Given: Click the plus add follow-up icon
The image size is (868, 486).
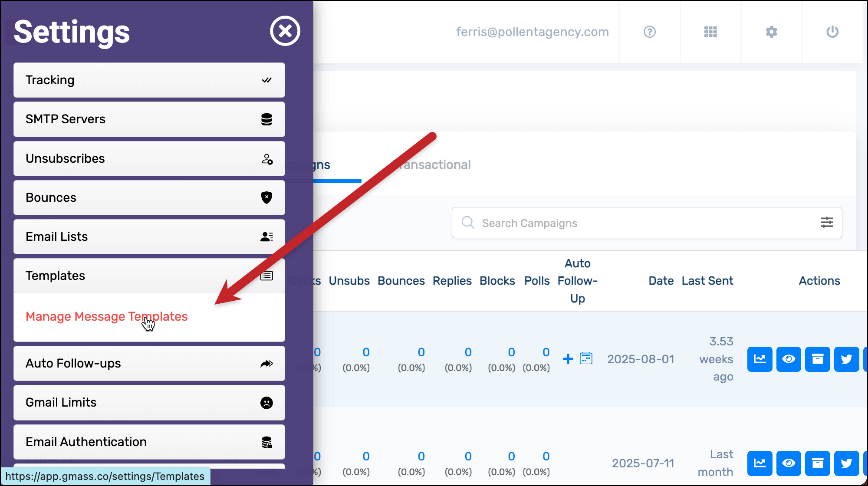Looking at the screenshot, I should pos(568,359).
